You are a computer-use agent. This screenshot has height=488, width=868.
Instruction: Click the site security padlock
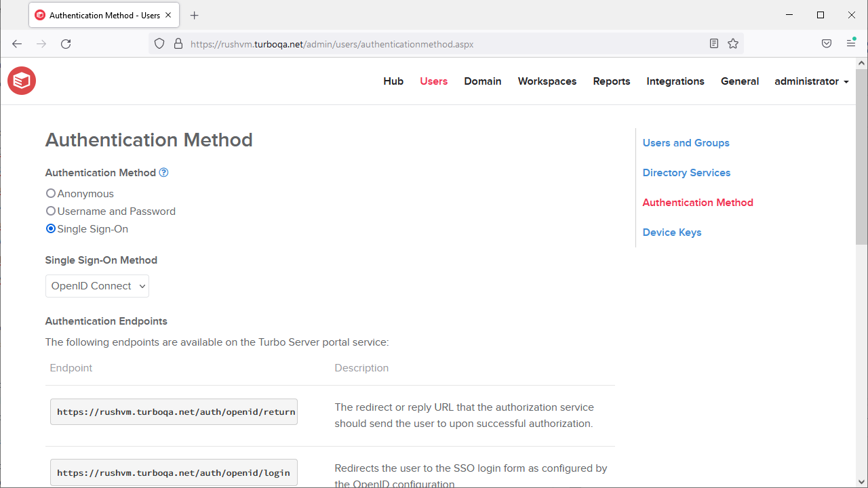(x=178, y=43)
